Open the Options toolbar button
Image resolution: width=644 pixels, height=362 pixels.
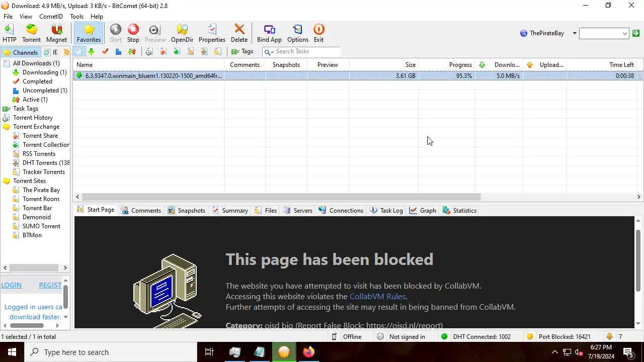pos(298,33)
